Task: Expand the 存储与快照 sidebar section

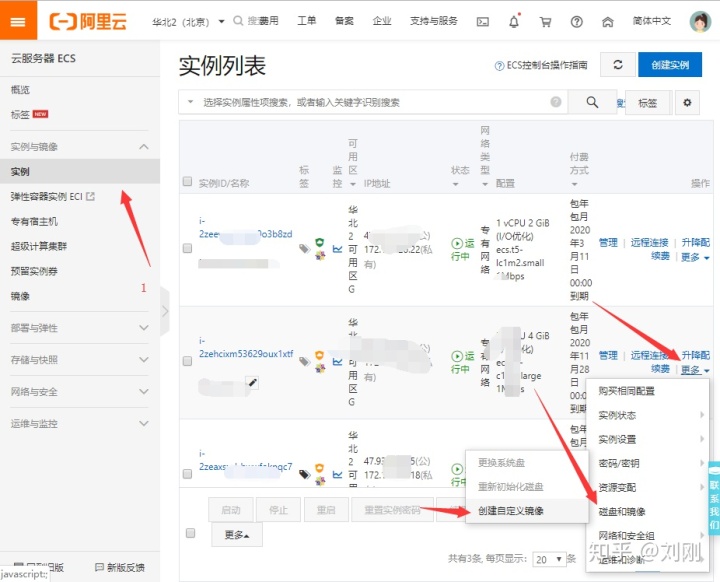Action: [x=80, y=359]
